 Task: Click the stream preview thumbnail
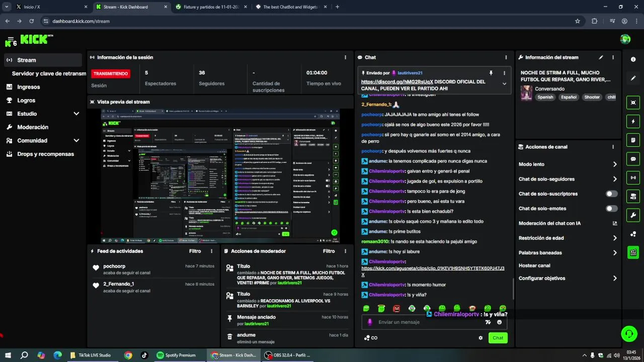coord(220,176)
